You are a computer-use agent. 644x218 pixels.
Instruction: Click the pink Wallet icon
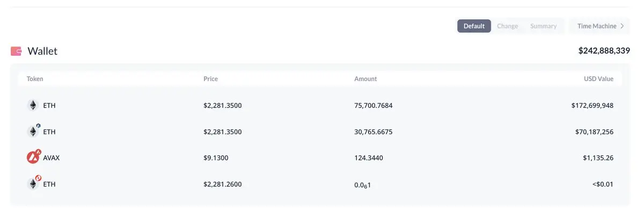(16, 52)
